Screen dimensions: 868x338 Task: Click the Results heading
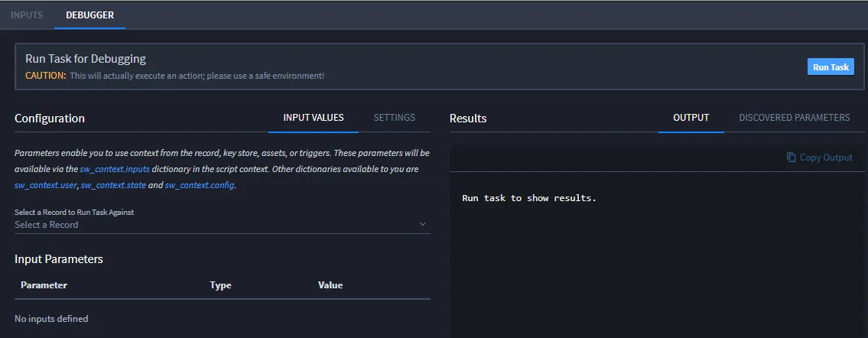coord(468,119)
